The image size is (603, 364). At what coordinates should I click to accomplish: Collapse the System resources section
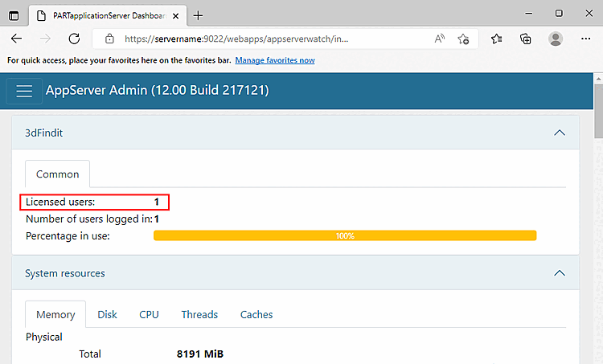[x=560, y=273]
